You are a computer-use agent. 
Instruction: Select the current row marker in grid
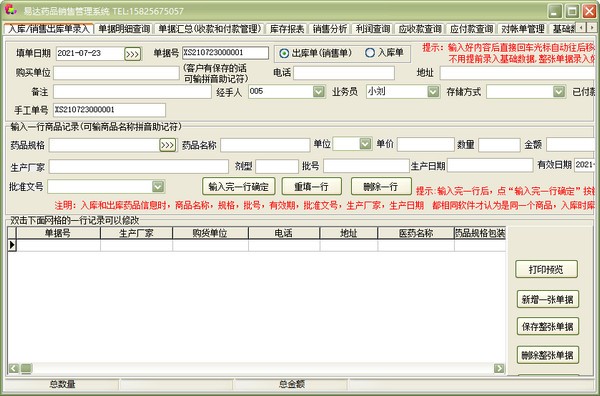[12, 245]
